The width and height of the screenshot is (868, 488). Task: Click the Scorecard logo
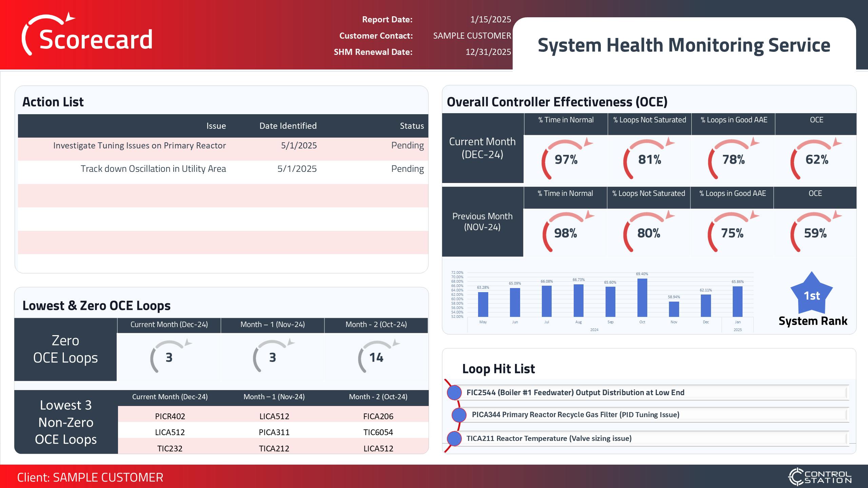[88, 37]
